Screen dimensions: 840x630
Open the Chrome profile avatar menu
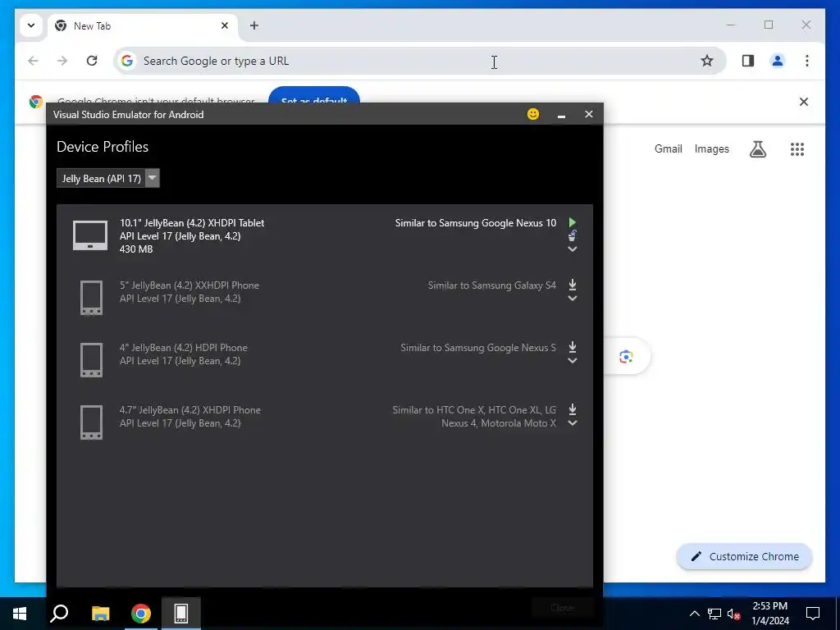(778, 61)
